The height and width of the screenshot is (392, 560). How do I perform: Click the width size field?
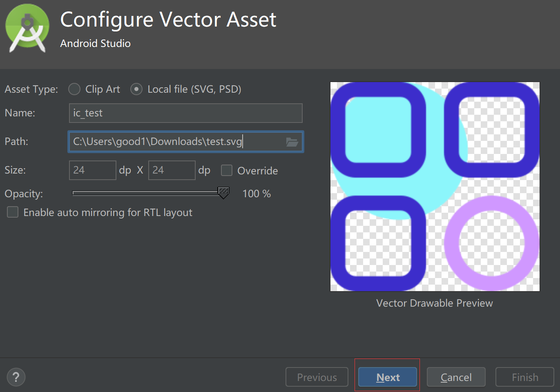pos(93,170)
